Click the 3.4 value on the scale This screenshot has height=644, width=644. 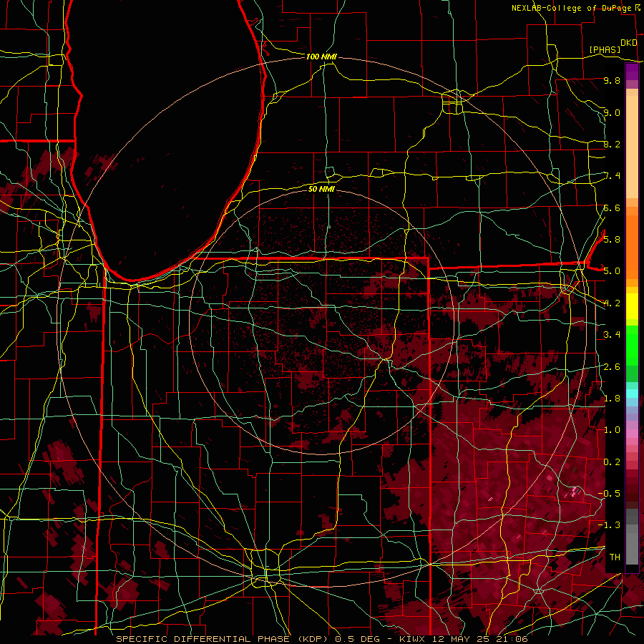point(612,335)
